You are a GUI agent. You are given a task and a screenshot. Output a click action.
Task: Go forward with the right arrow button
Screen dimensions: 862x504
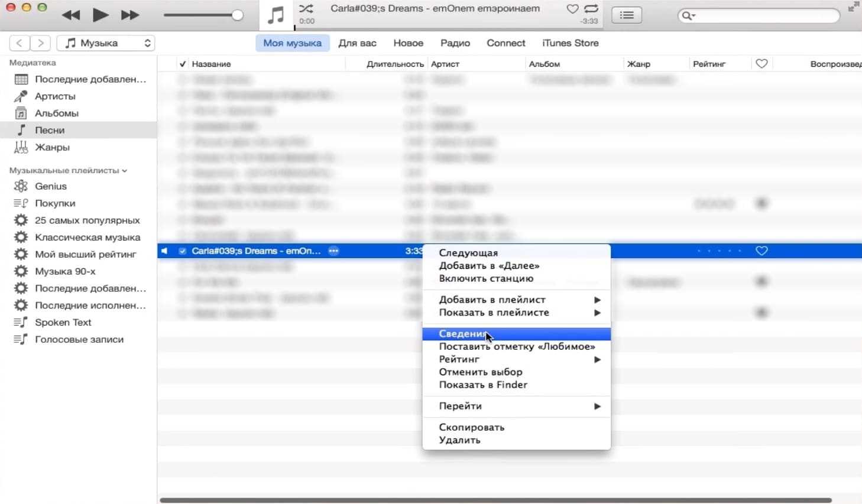(x=40, y=43)
